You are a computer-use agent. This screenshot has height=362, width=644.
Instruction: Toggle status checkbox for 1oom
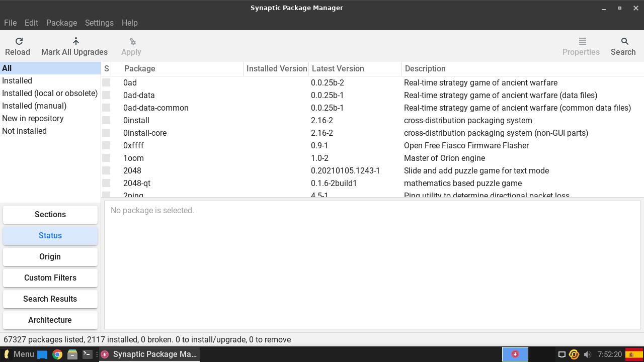106,158
